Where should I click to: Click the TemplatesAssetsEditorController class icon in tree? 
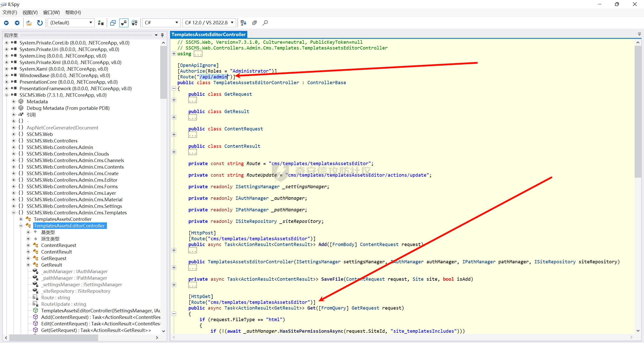[x=28, y=226]
